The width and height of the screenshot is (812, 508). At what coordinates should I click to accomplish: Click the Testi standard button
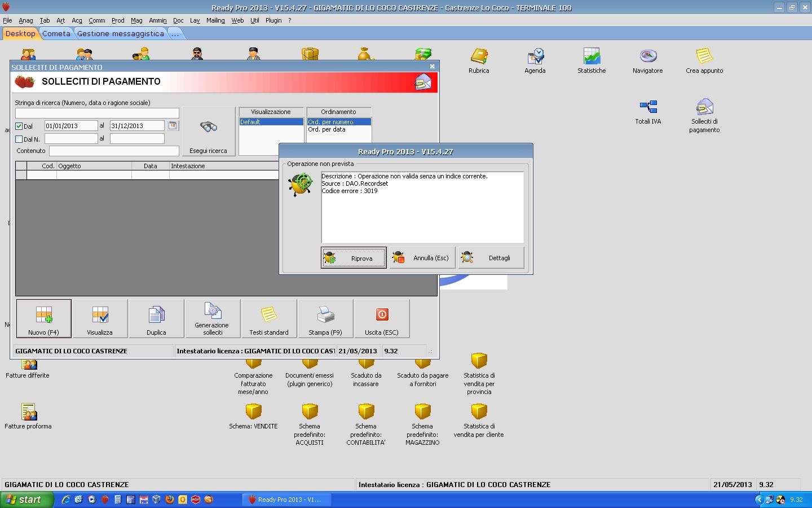[269, 318]
